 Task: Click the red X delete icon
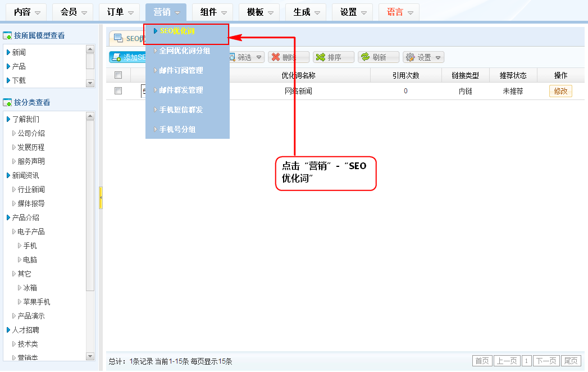pos(275,57)
